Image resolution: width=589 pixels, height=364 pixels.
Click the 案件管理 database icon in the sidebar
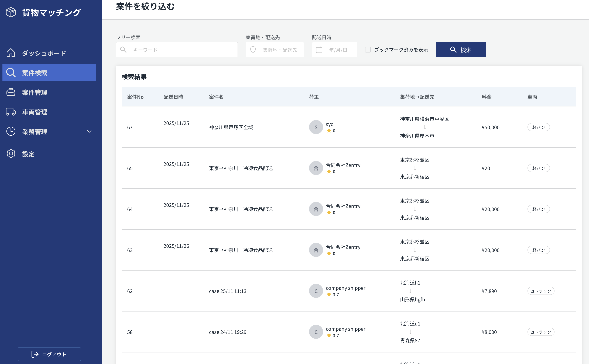(11, 92)
